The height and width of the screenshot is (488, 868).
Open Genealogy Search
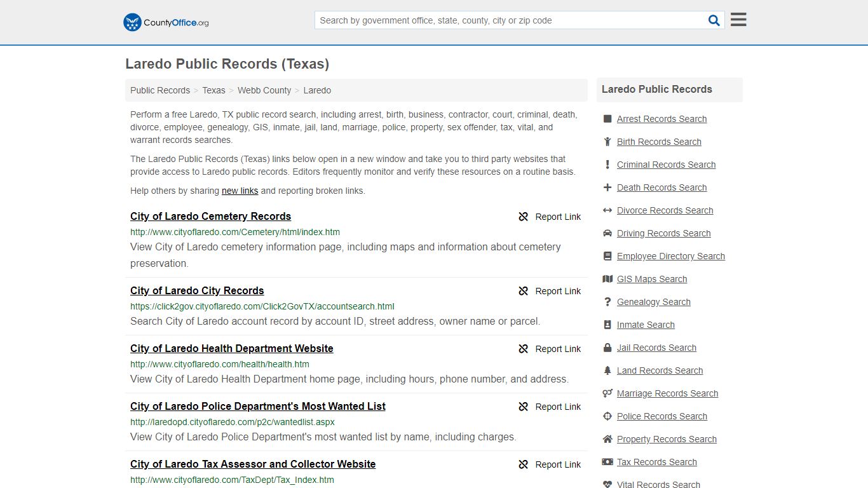tap(653, 302)
